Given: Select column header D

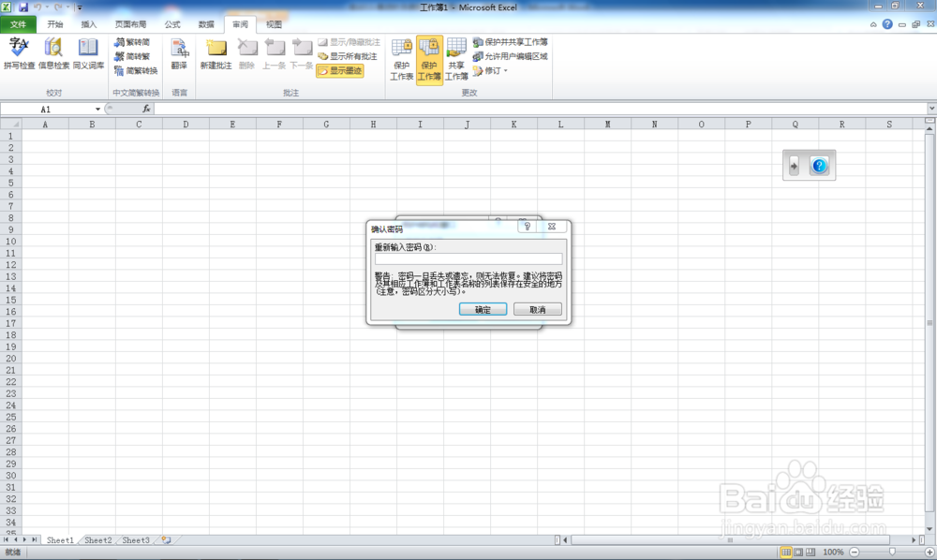Looking at the screenshot, I should 186,125.
